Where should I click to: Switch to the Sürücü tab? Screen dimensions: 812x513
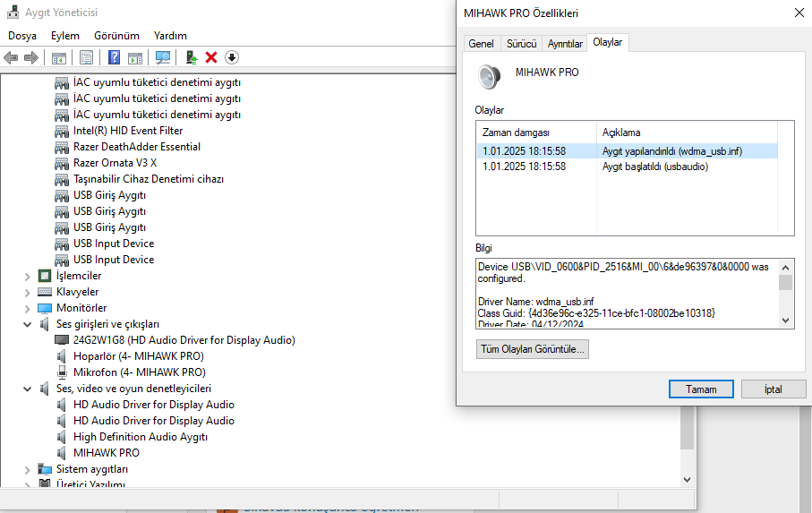(521, 44)
